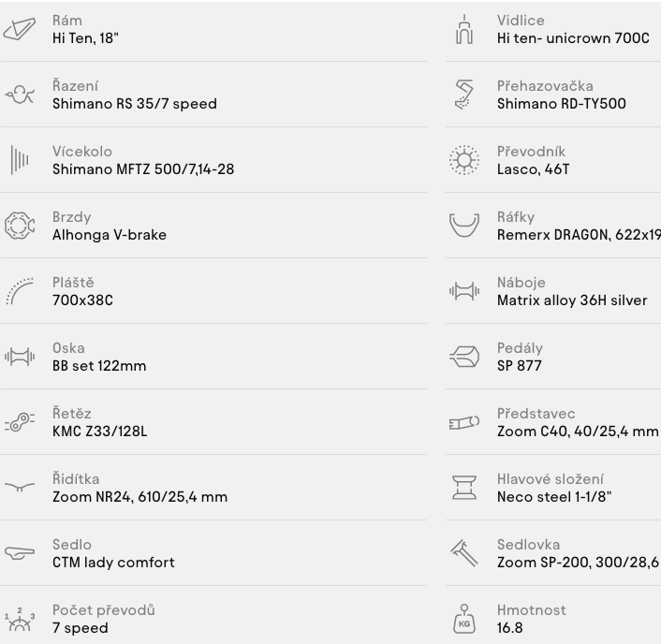Click the frame icon beside Rám
661x644 pixels.
point(20,29)
